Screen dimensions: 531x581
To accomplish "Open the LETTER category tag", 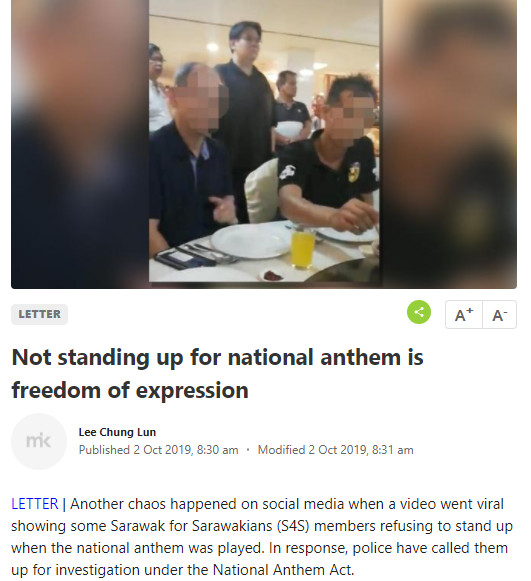I will click(x=39, y=314).
